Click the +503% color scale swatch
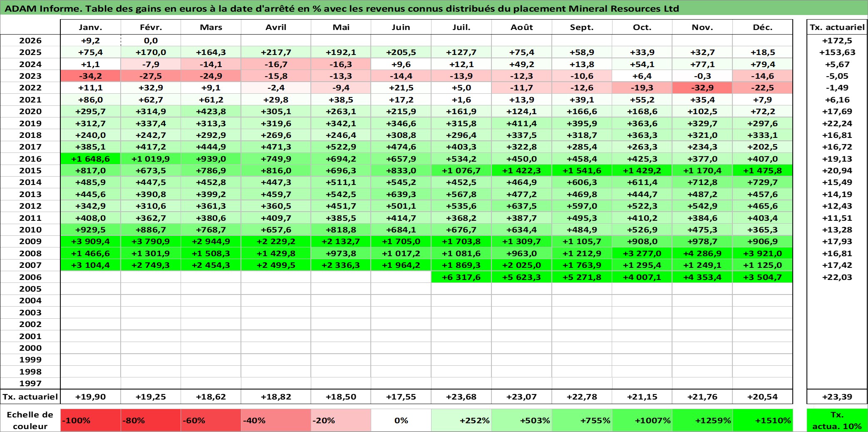The image size is (868, 432). 521,420
